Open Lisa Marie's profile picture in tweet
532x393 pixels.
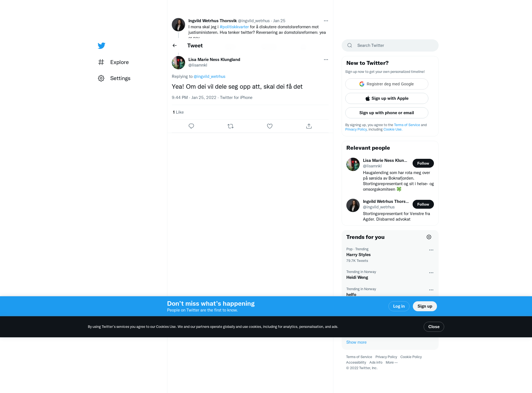(178, 63)
